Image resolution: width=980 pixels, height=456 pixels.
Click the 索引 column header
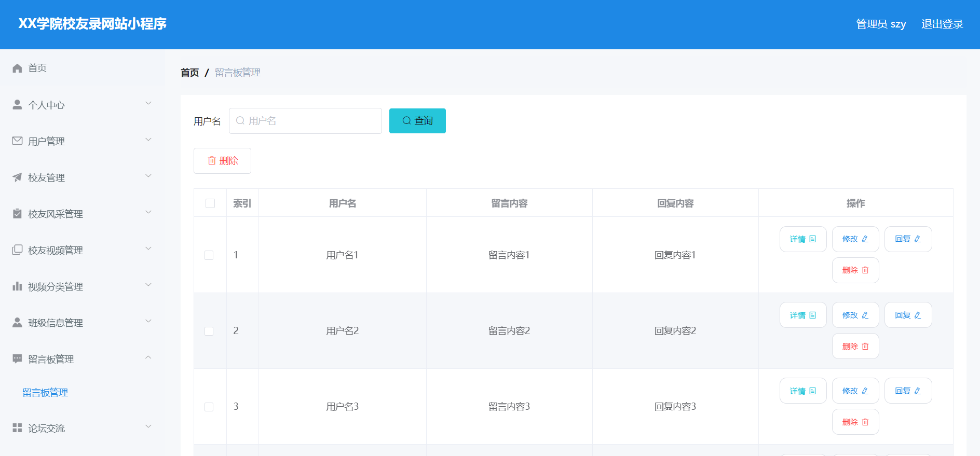click(x=242, y=203)
